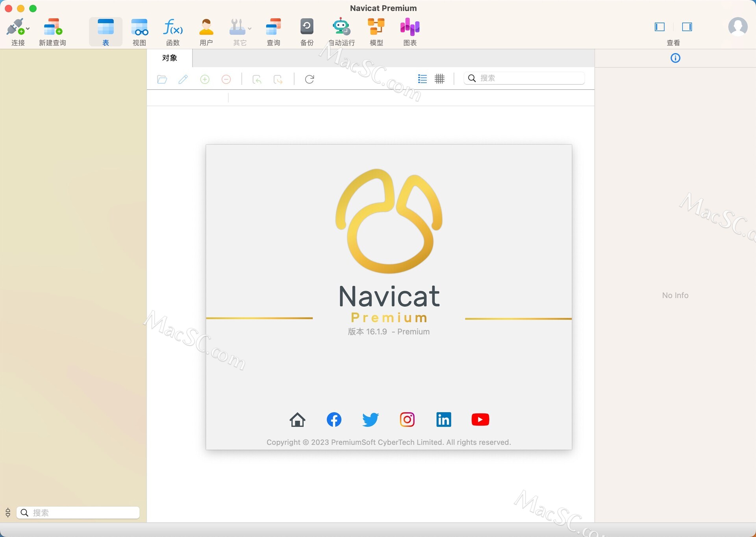Screen dimensions: 756x537
Task: Click New Query (新建查询) icon
Action: point(53,27)
